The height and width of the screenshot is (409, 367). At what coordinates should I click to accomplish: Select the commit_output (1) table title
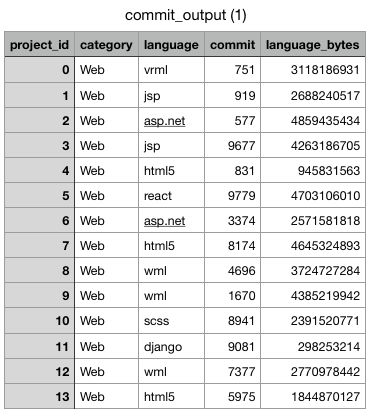[185, 15]
